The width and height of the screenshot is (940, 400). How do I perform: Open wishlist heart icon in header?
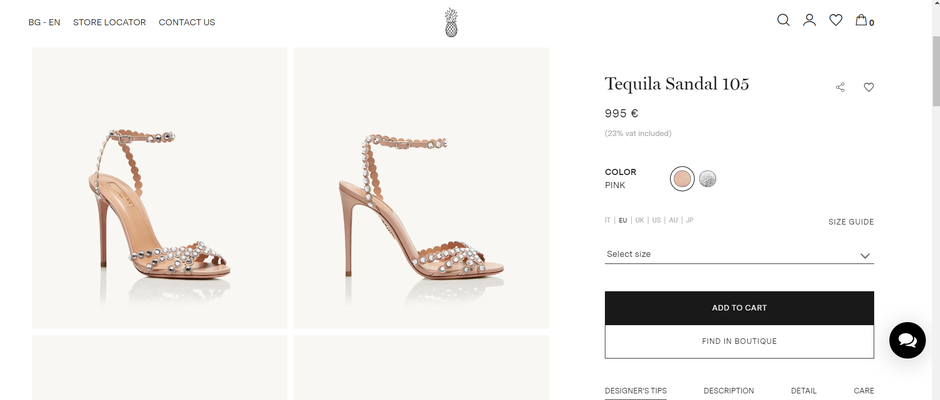tap(835, 20)
